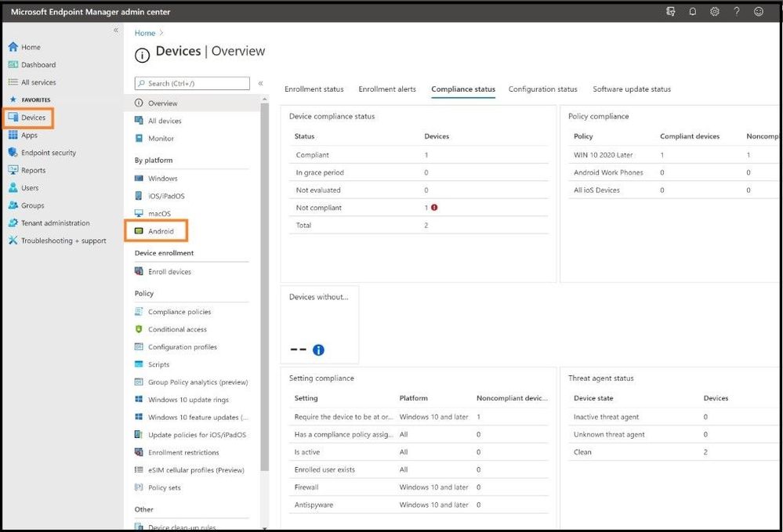Open the directory and subscription filter icon
783x532 pixels.
[671, 12]
